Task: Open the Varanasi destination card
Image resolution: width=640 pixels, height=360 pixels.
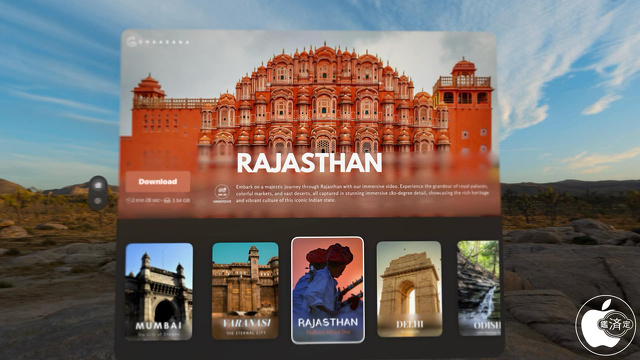Action: click(245, 291)
